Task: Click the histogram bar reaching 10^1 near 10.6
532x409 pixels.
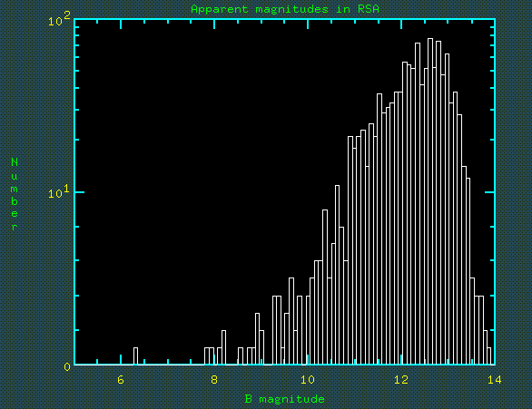Action: (x=337, y=275)
